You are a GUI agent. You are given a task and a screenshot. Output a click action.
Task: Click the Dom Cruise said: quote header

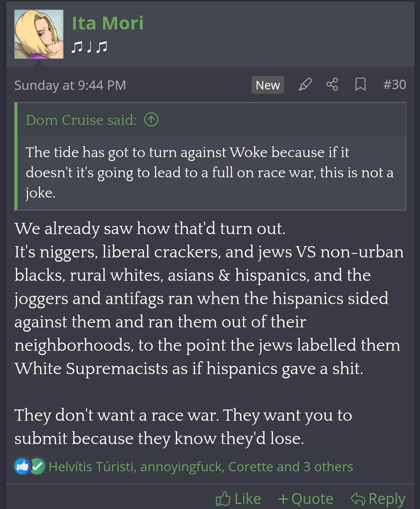click(81, 120)
